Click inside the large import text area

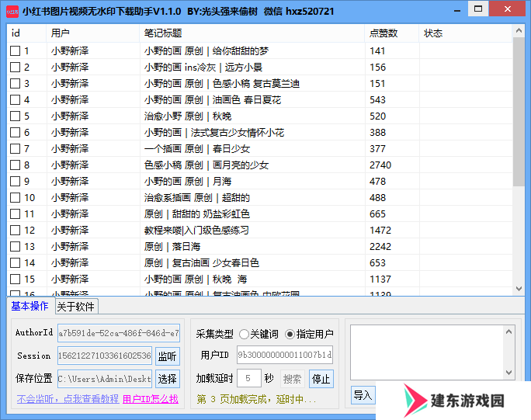pyautogui.click(x=427, y=352)
